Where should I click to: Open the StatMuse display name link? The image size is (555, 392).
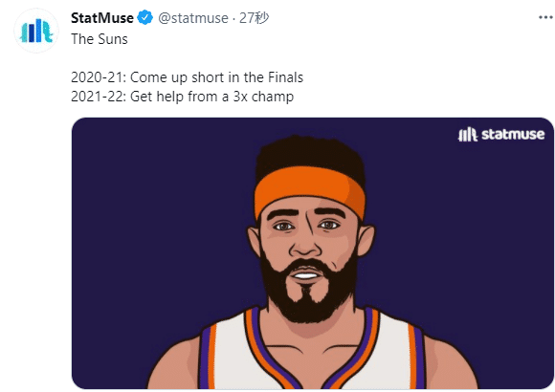tap(102, 18)
